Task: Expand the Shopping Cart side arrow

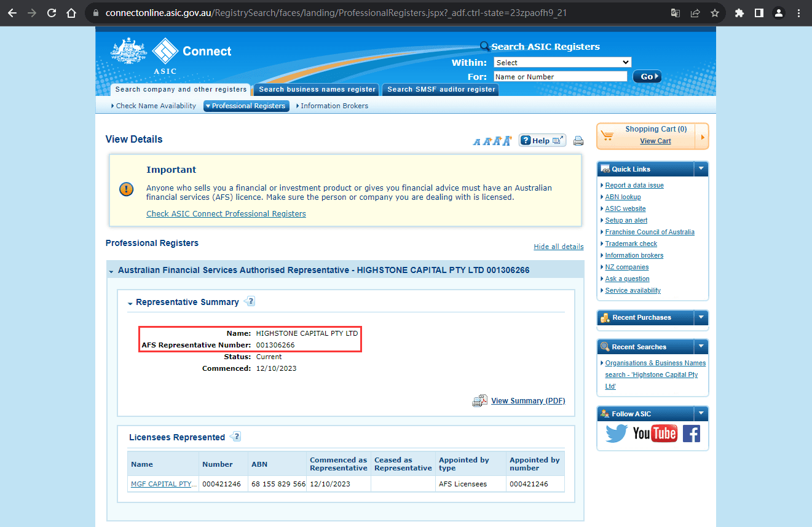Action: [703, 137]
